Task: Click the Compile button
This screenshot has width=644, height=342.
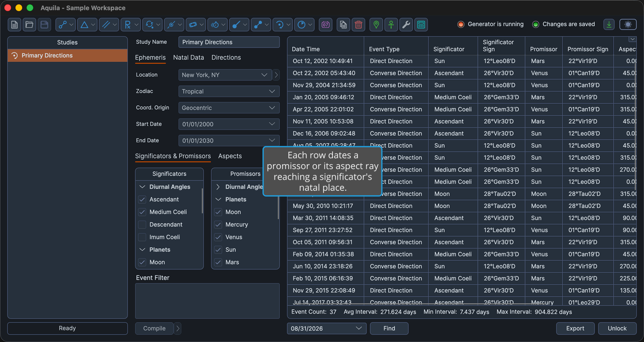Action: click(154, 328)
